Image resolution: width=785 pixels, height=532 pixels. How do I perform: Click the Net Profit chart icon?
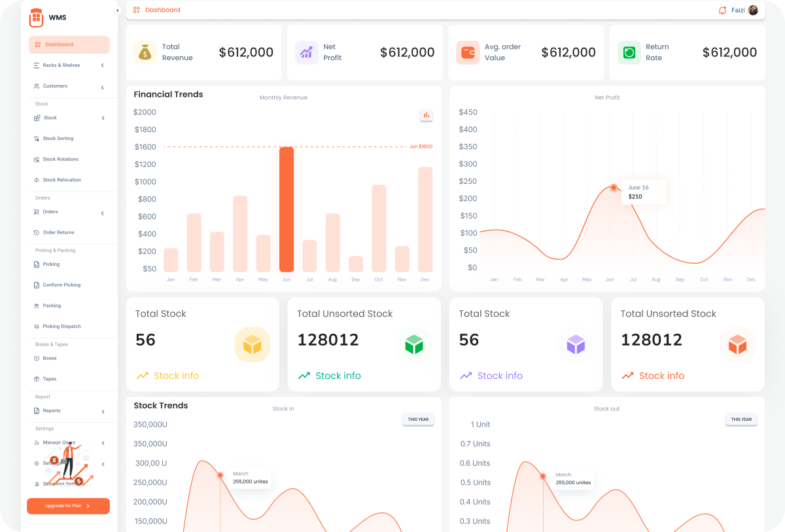point(306,52)
